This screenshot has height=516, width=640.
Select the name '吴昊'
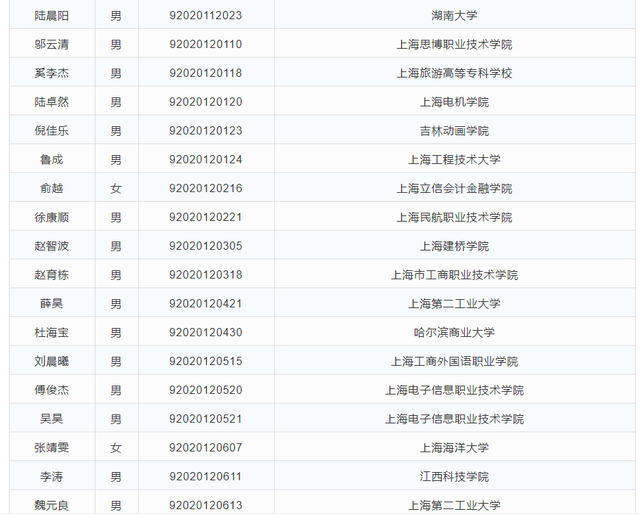coord(51,419)
